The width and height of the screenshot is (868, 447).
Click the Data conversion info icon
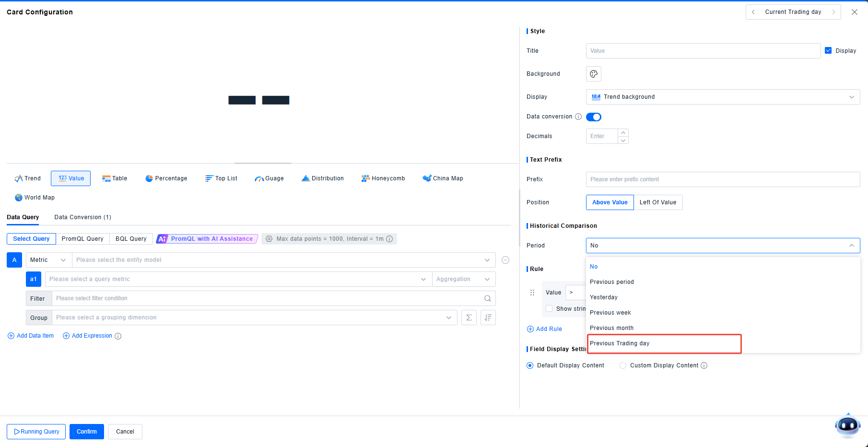tap(578, 117)
